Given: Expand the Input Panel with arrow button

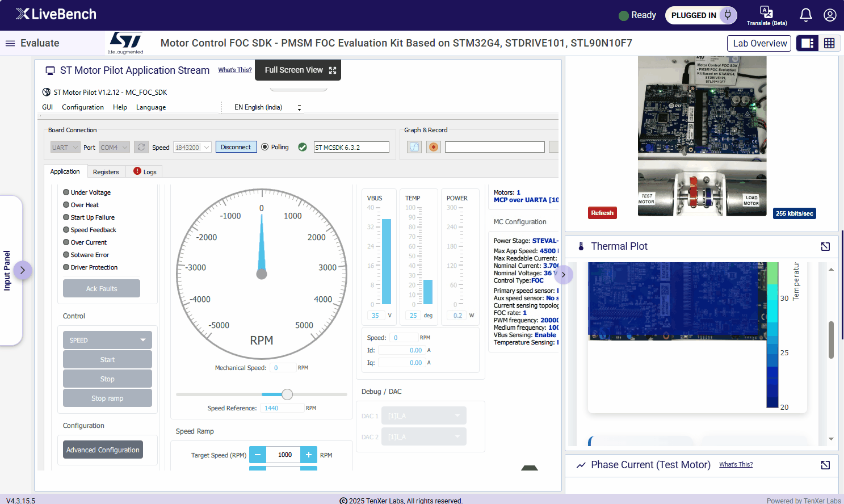Looking at the screenshot, I should pos(22,270).
